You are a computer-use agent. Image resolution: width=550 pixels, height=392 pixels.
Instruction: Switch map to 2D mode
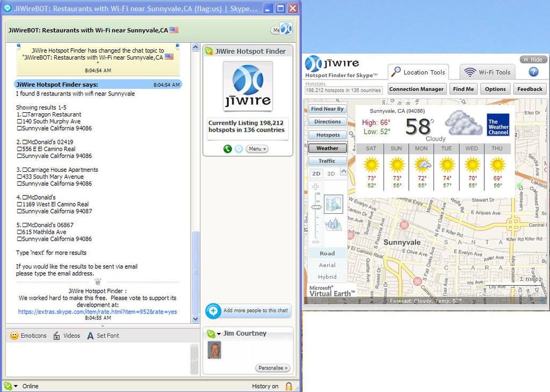tap(316, 173)
